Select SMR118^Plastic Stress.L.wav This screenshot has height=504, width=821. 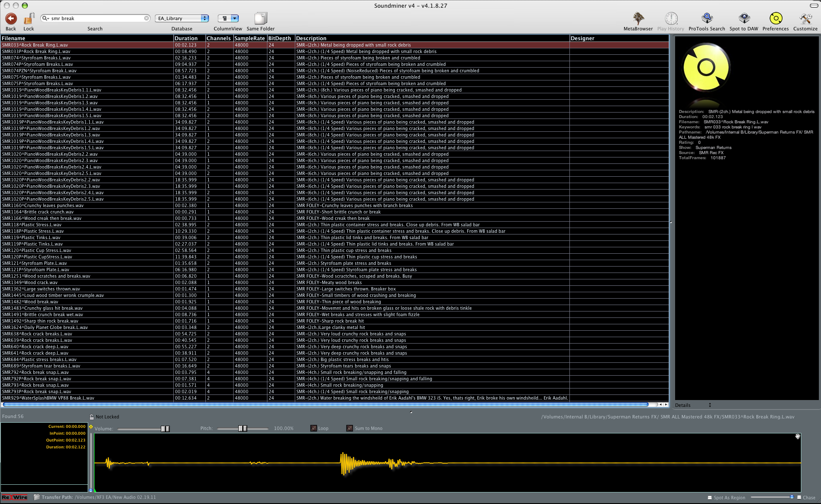coord(335,225)
